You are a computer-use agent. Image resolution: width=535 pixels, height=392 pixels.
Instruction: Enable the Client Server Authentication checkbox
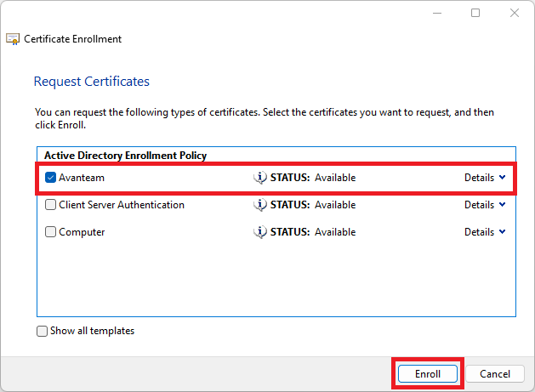point(51,205)
